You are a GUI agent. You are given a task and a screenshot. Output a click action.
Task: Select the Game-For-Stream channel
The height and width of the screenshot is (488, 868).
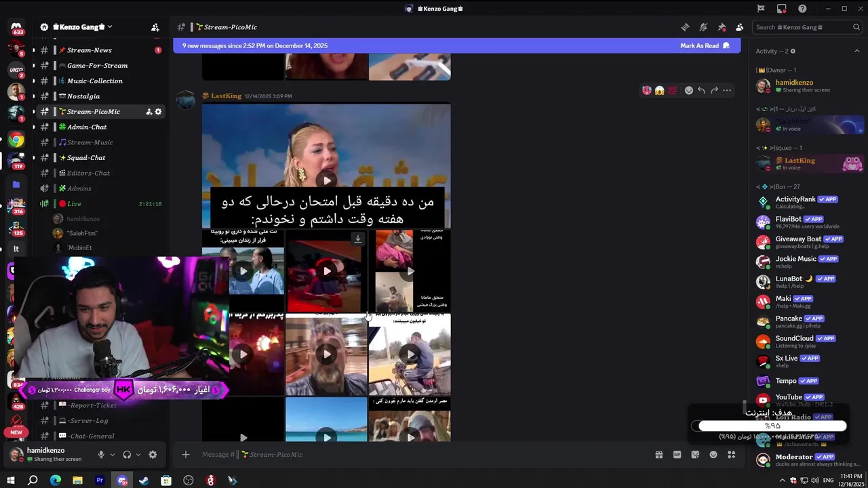pyautogui.click(x=100, y=66)
